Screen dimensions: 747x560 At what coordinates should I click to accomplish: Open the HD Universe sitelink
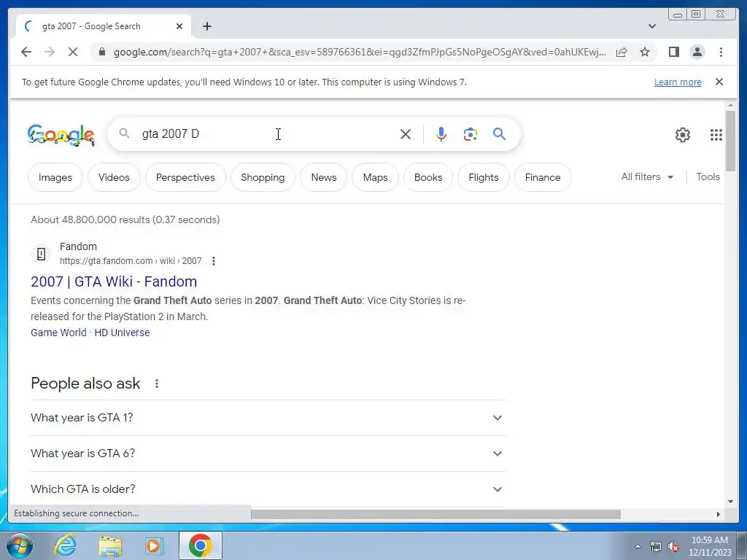point(122,332)
